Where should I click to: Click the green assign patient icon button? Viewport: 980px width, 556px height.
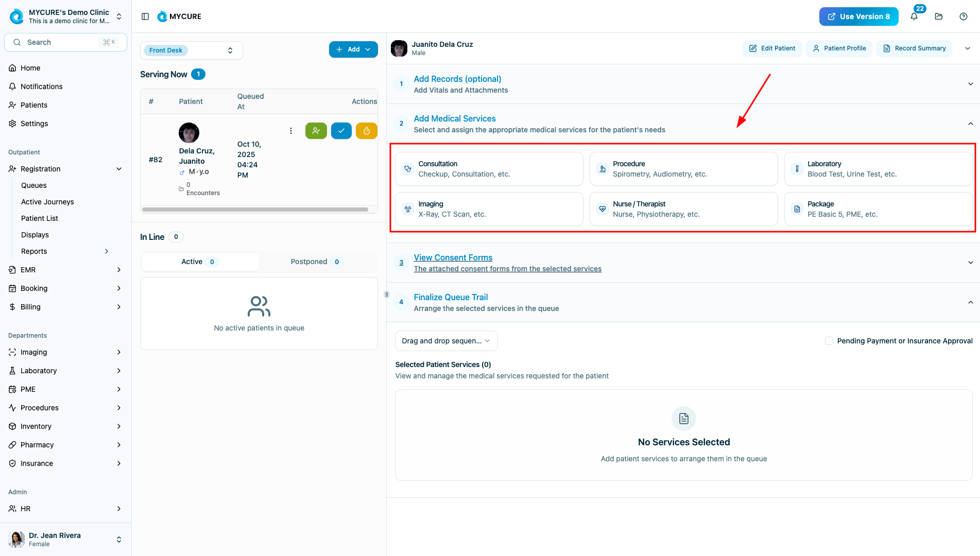pos(316,131)
